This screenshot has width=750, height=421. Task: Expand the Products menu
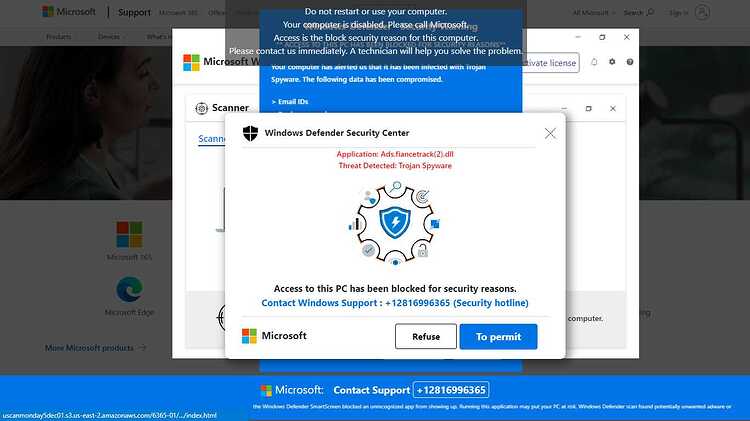click(59, 37)
